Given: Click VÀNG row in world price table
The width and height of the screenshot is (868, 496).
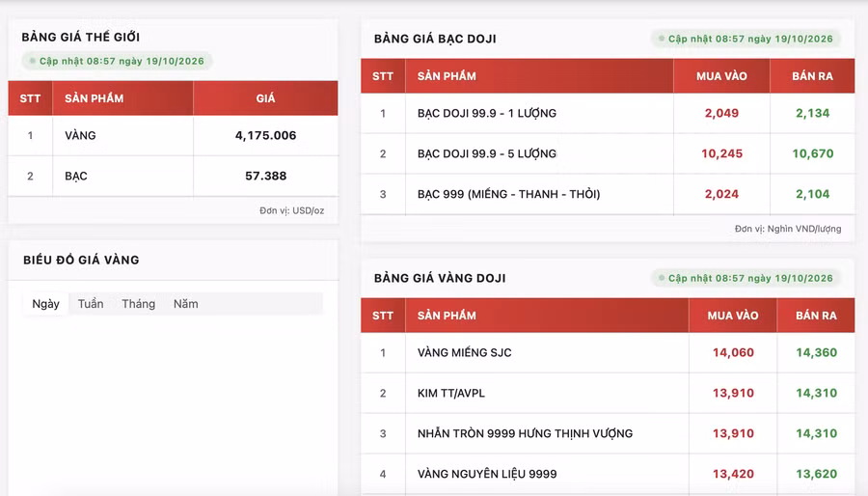Looking at the screenshot, I should (x=173, y=136).
